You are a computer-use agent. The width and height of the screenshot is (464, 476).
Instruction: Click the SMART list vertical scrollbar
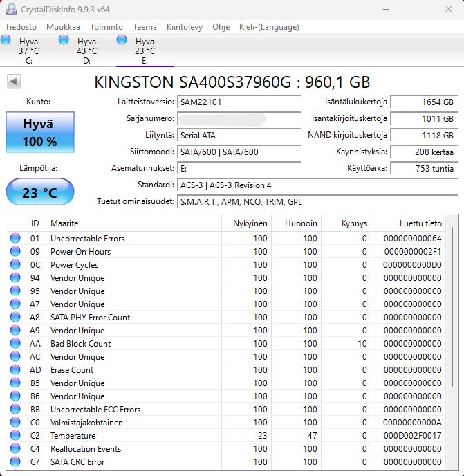coord(452,306)
